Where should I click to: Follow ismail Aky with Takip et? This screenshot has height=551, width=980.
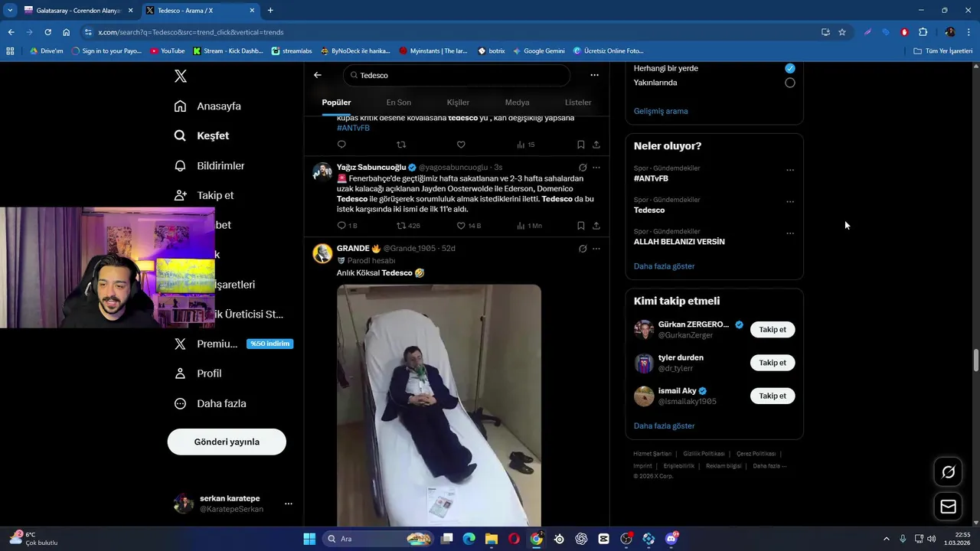click(x=773, y=396)
